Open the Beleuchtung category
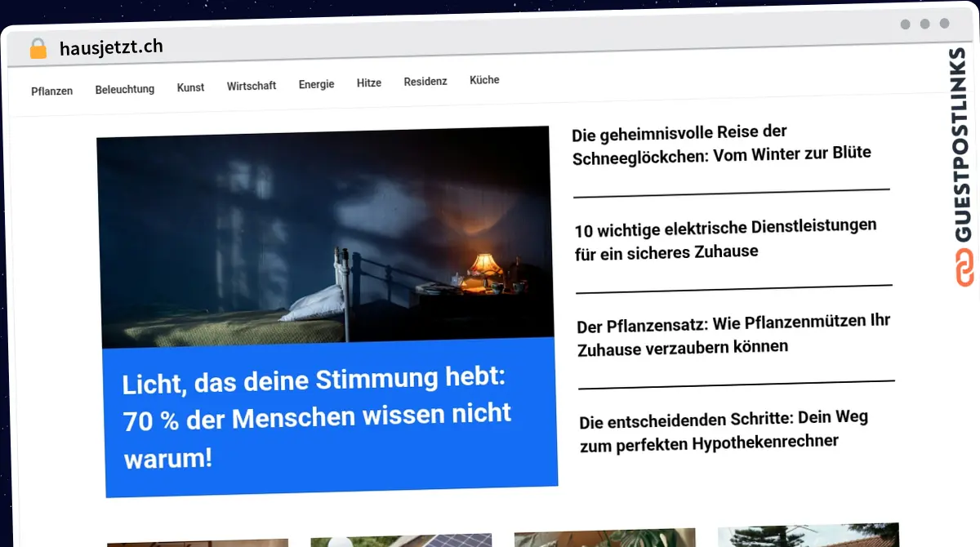The width and height of the screenshot is (980, 547). tap(124, 89)
